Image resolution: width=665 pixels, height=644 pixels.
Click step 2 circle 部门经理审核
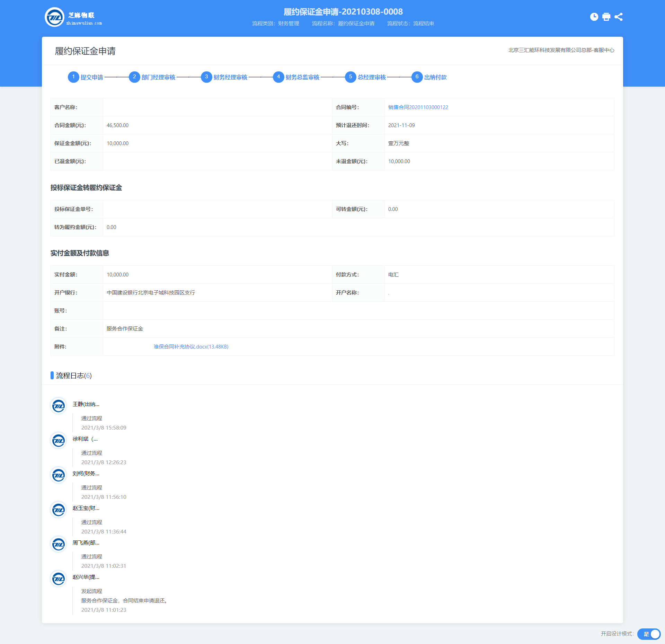pos(134,77)
